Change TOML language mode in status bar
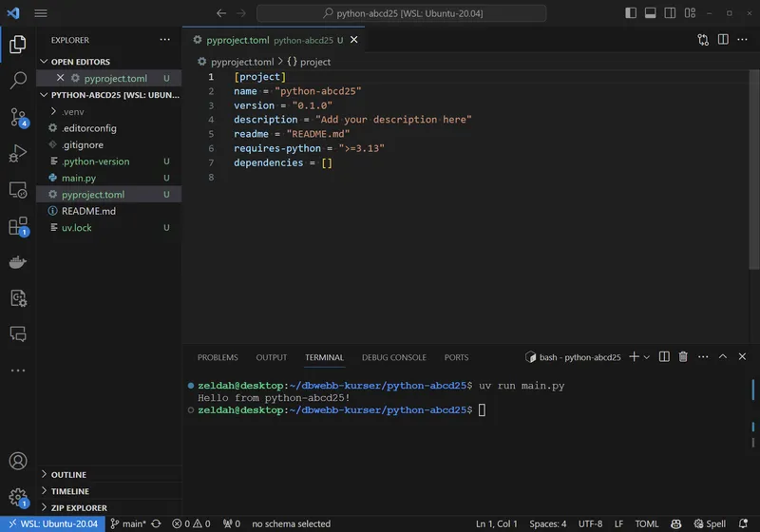Image resolution: width=760 pixels, height=532 pixels. 647,523
